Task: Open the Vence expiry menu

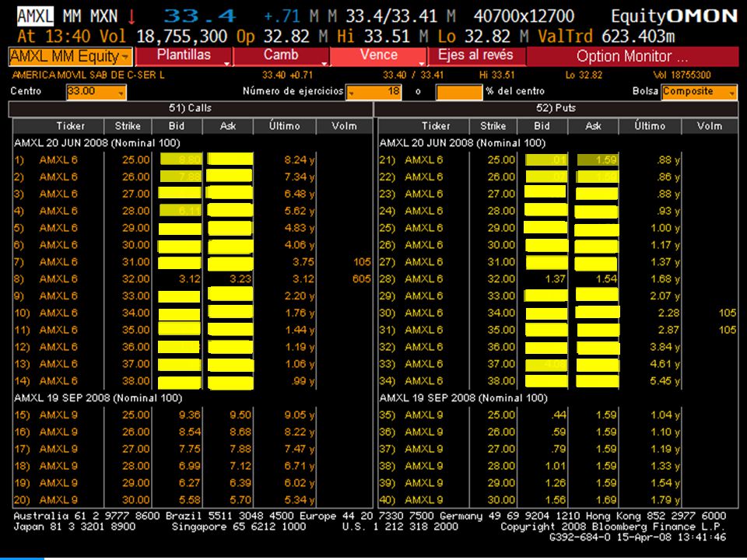Action: click(379, 56)
